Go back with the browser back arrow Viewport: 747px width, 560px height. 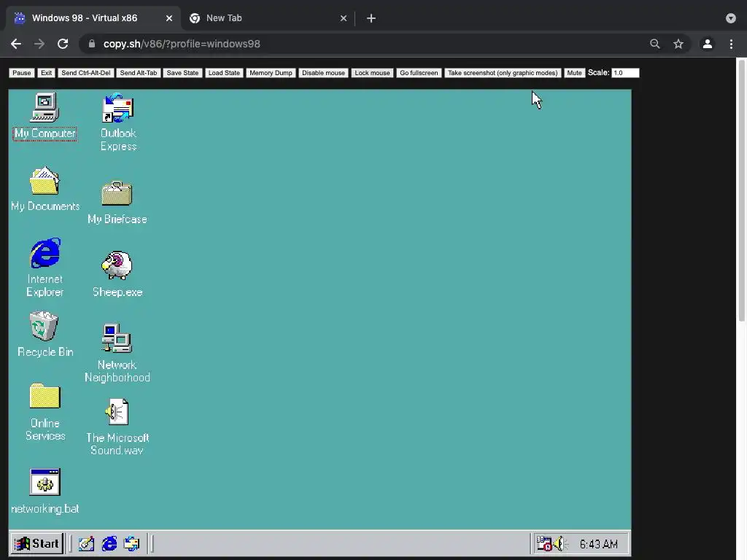tap(16, 44)
